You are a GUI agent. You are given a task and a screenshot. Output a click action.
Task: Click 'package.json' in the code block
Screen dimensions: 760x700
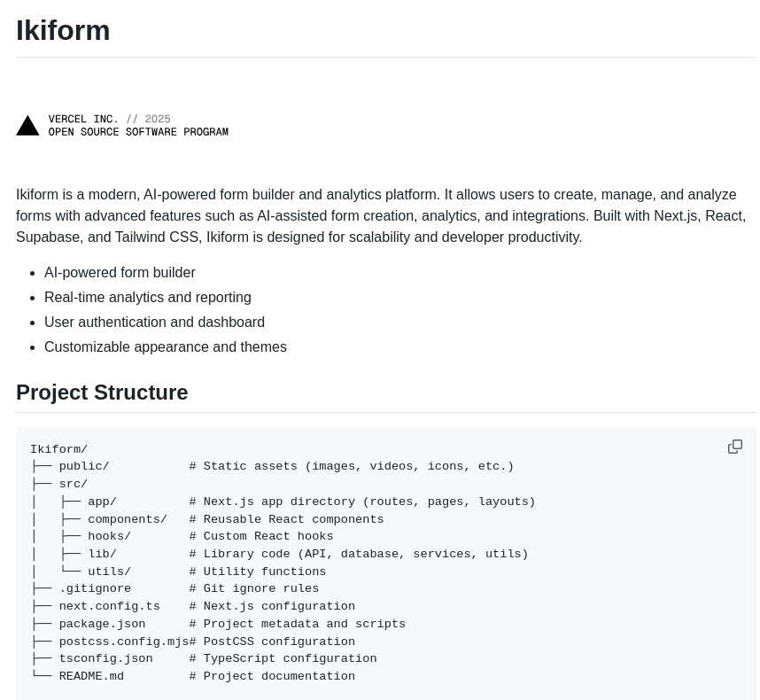tap(102, 624)
